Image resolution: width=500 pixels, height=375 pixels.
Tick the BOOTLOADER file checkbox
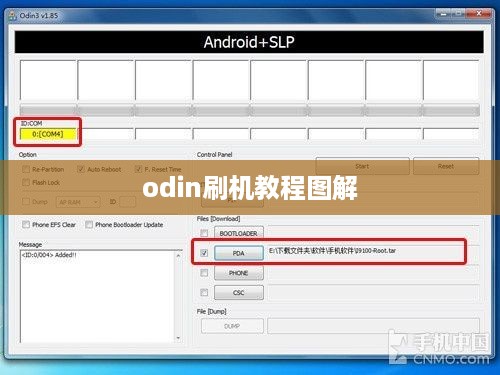coord(204,233)
